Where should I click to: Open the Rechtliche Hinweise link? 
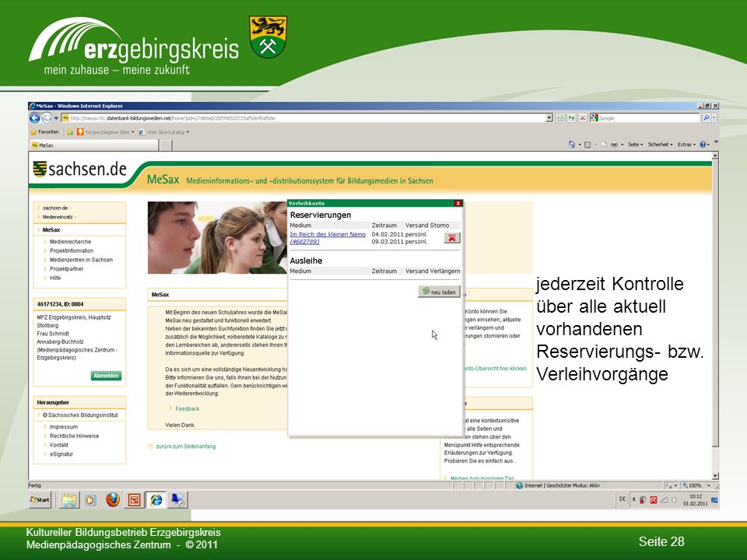pos(75,436)
